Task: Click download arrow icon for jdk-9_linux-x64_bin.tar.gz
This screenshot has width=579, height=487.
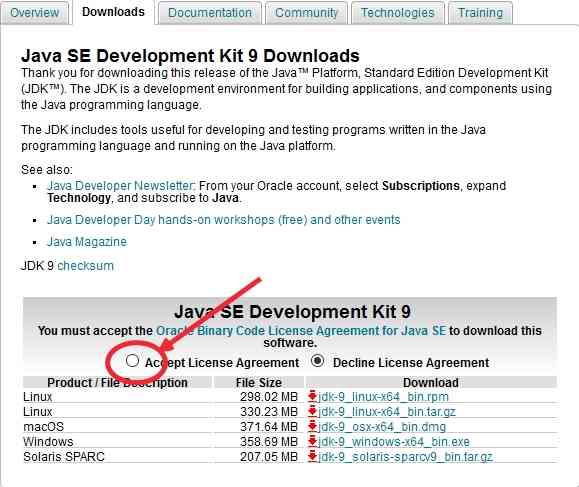Action: click(x=312, y=412)
